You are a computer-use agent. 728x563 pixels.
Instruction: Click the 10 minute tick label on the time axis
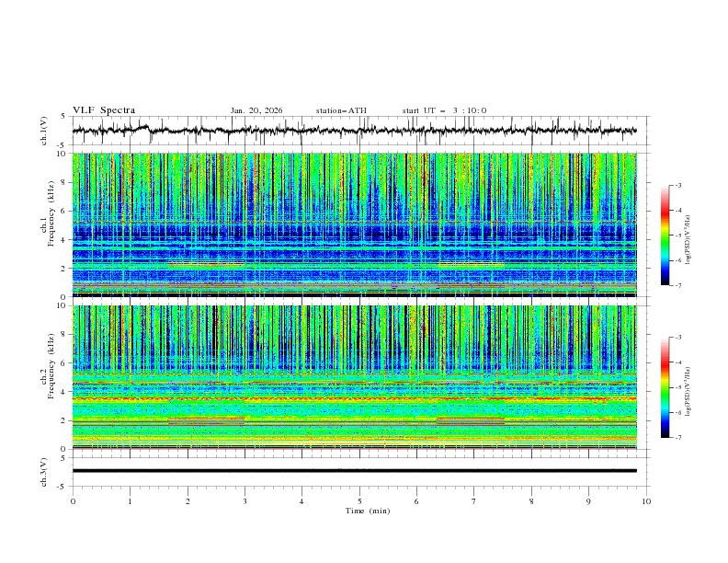point(646,500)
